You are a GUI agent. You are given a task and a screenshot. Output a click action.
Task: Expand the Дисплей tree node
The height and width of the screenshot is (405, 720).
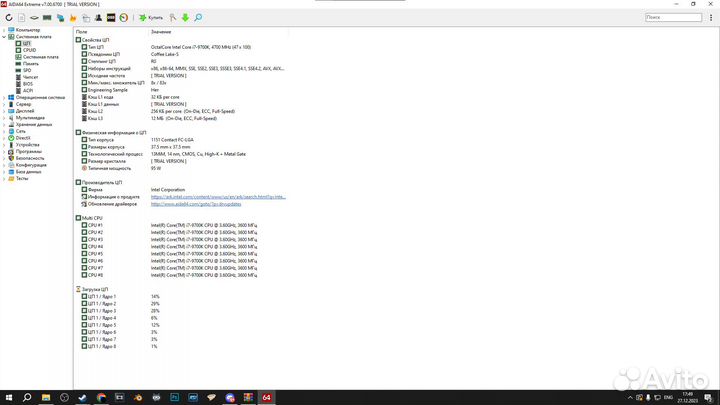[4, 111]
